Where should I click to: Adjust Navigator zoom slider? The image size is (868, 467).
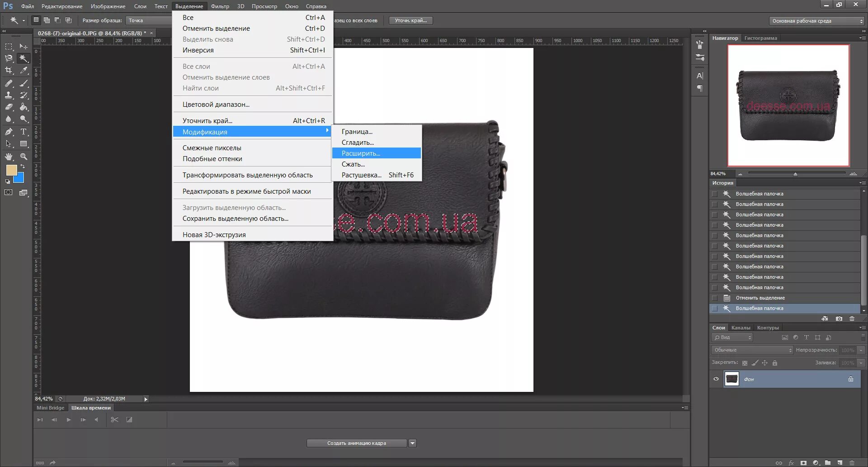coord(795,174)
